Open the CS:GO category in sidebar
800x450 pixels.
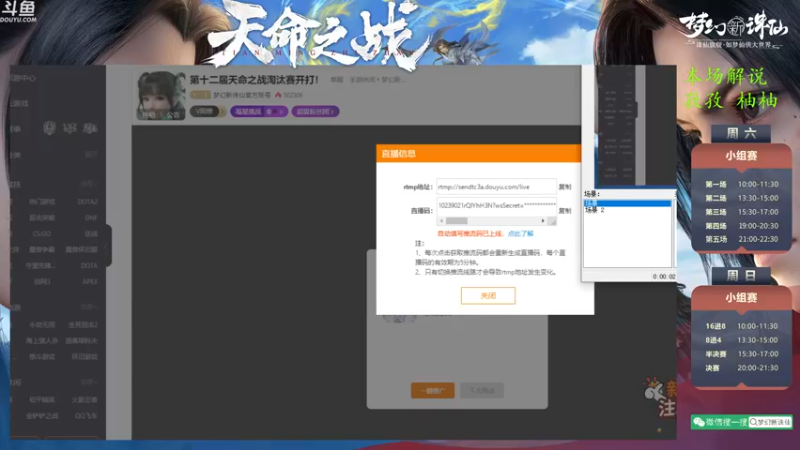coord(41,234)
